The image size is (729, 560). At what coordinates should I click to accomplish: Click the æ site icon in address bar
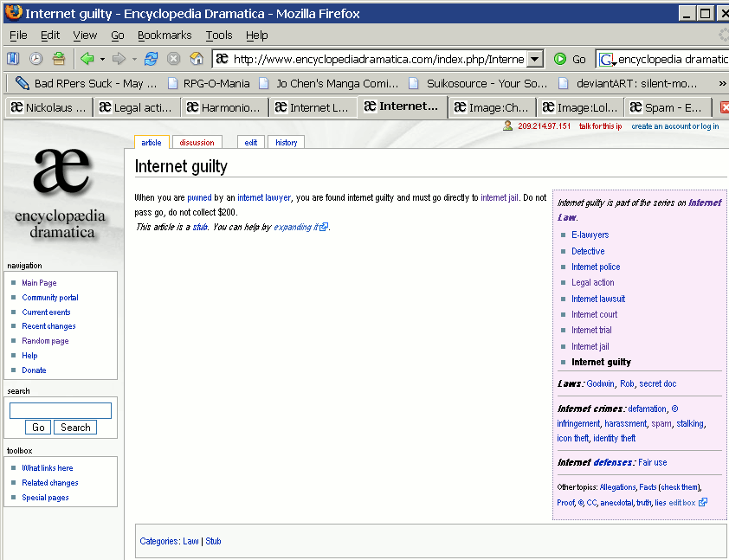click(x=223, y=59)
